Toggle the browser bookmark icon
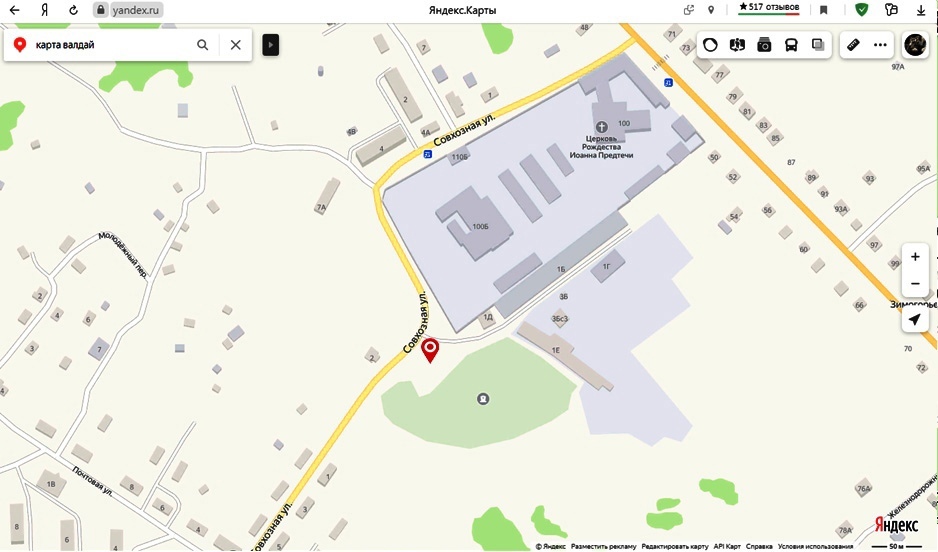The height and width of the screenshot is (552, 938). tap(824, 10)
